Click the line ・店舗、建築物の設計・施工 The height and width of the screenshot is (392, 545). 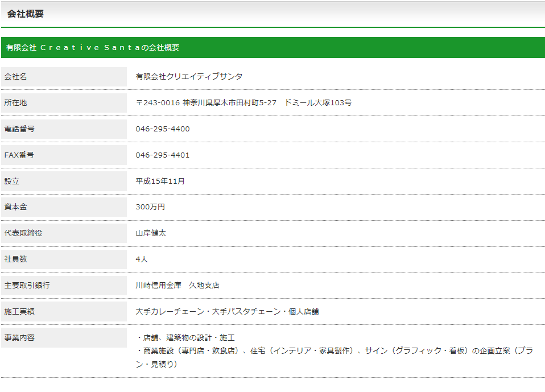pos(185,338)
